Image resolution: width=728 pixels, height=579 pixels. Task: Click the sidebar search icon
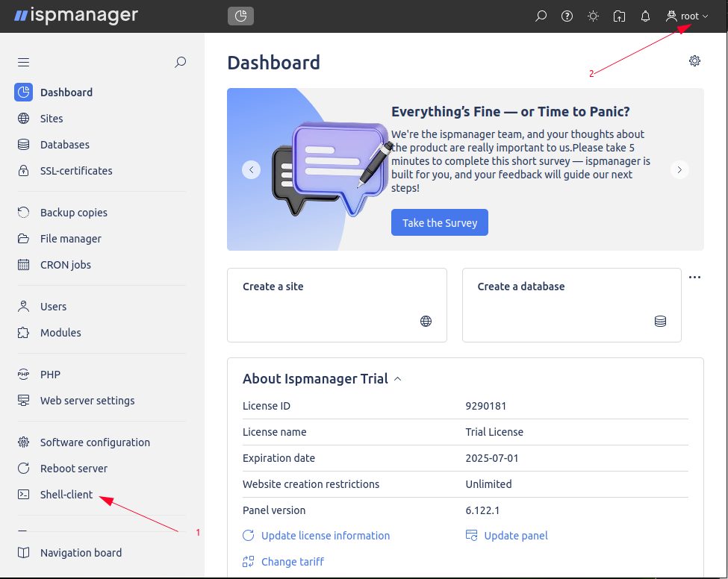coord(180,63)
